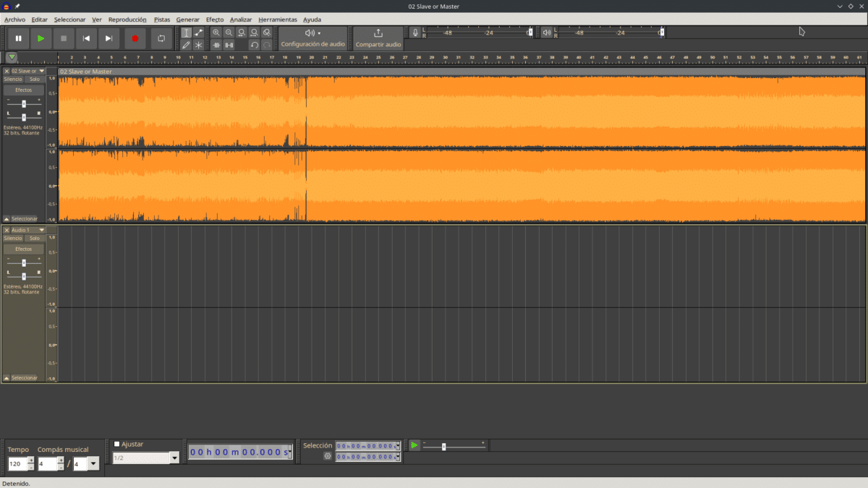Open 02 Slave track name dropdown menu

pos(27,71)
